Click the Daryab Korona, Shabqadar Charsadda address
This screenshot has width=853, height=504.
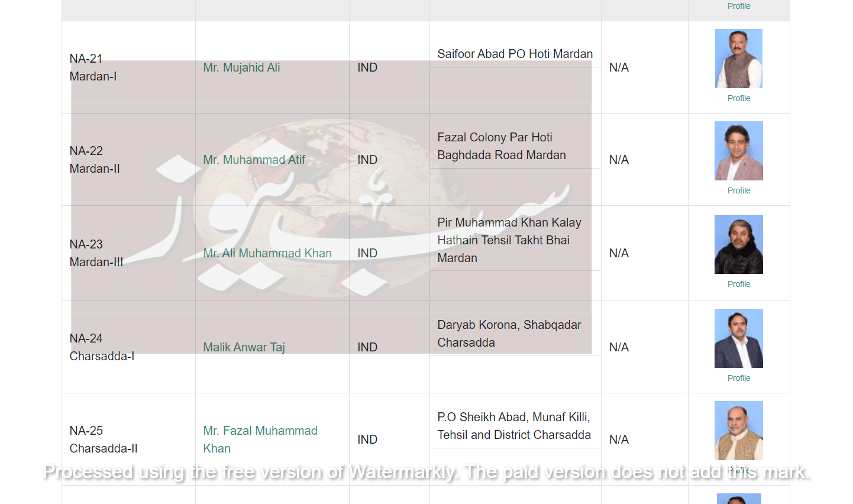click(509, 334)
